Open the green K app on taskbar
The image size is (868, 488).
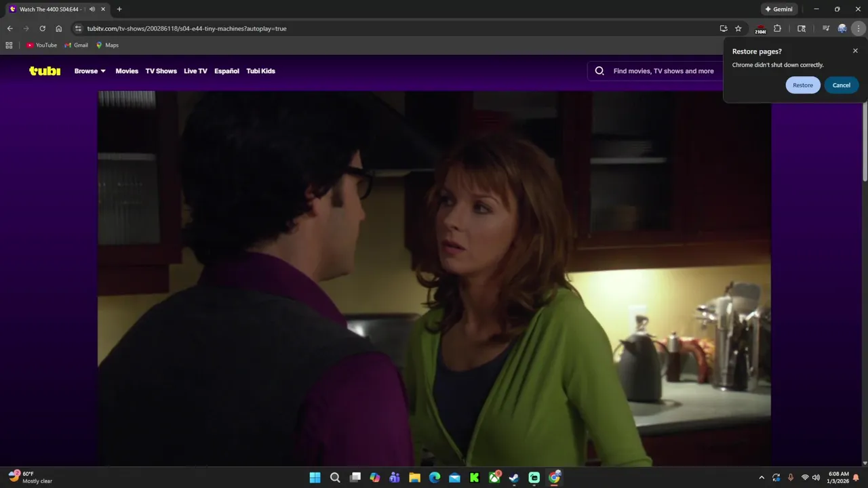(475, 478)
